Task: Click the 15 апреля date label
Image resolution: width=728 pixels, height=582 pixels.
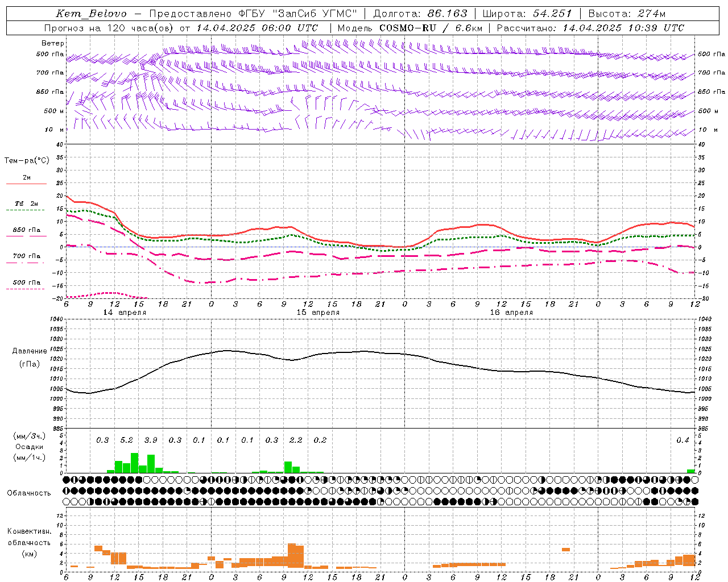Action: tap(318, 313)
